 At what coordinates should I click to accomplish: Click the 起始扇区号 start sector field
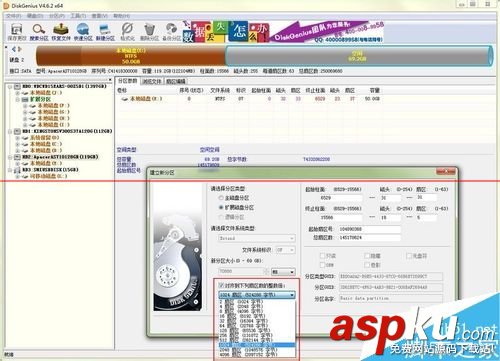coord(369,229)
